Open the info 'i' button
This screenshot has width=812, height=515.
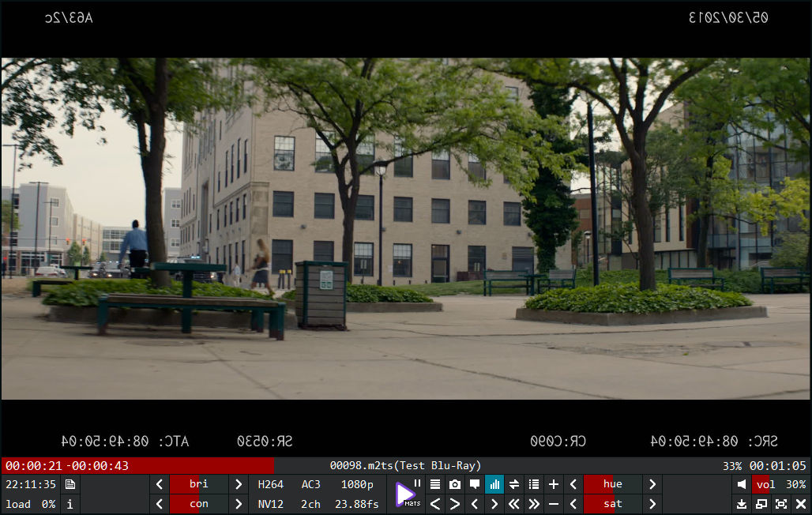pos(70,504)
